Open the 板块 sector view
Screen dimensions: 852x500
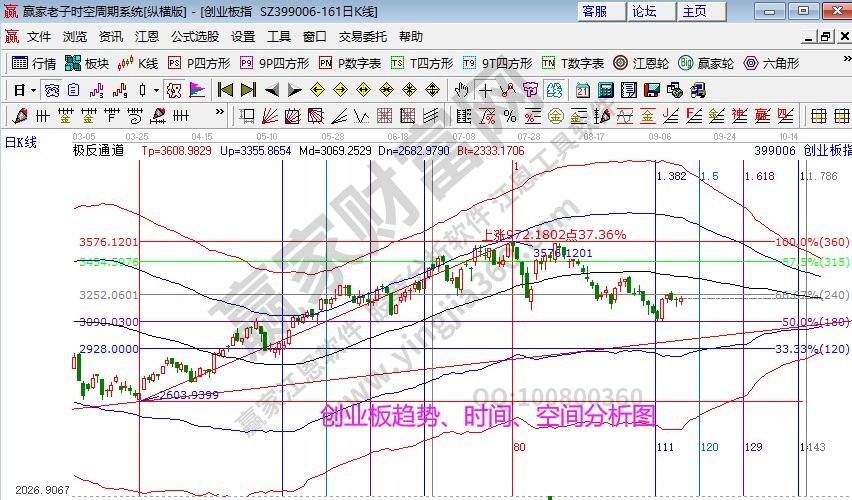coord(87,63)
